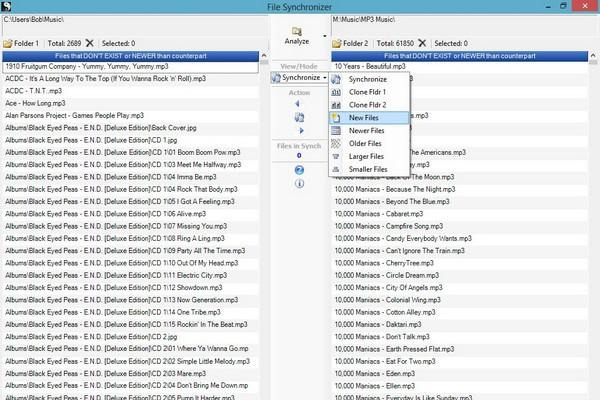Click the Folder 2 browse icon
600x400 pixels.
pos(337,44)
